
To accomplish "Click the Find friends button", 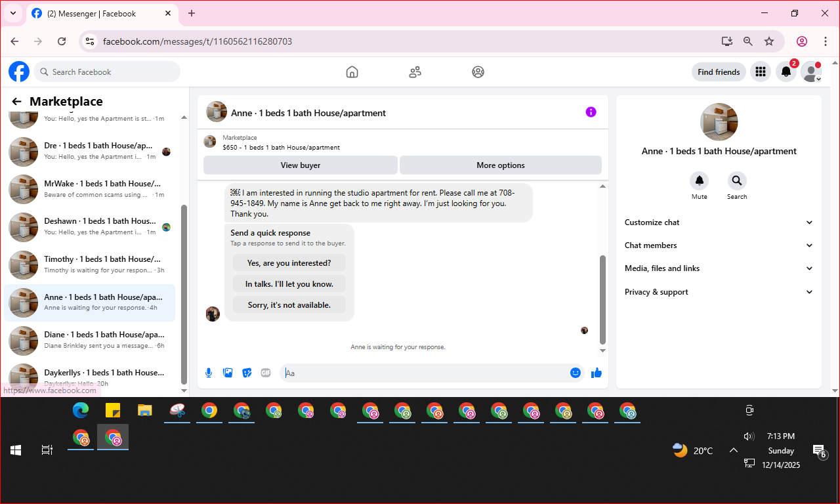I will point(719,72).
